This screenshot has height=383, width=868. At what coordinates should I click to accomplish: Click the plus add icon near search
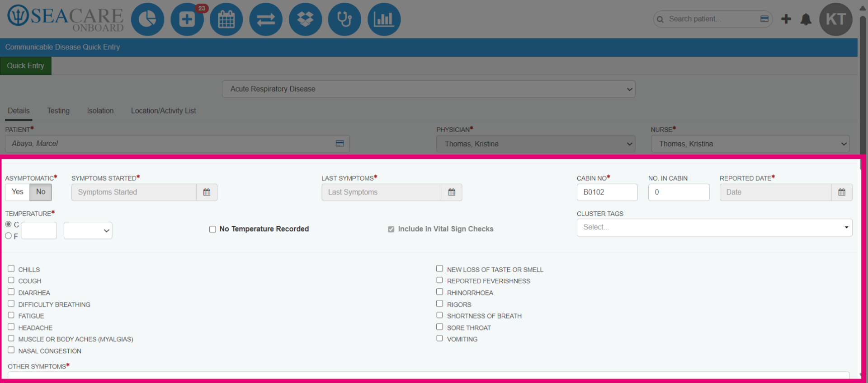(x=786, y=19)
